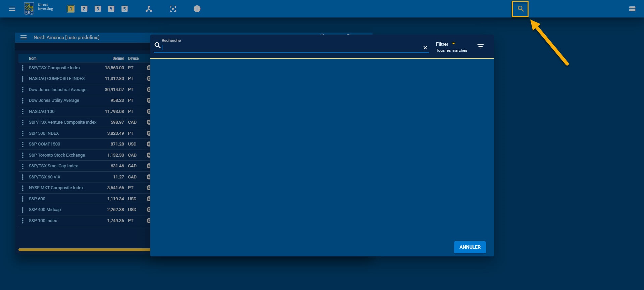Clear the search field with X
This screenshot has width=644, height=290.
click(425, 48)
